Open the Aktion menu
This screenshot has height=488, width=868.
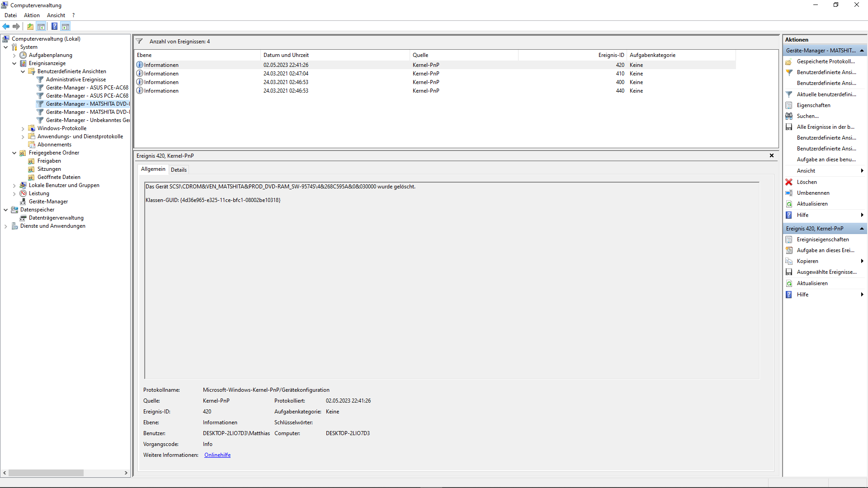tap(32, 15)
